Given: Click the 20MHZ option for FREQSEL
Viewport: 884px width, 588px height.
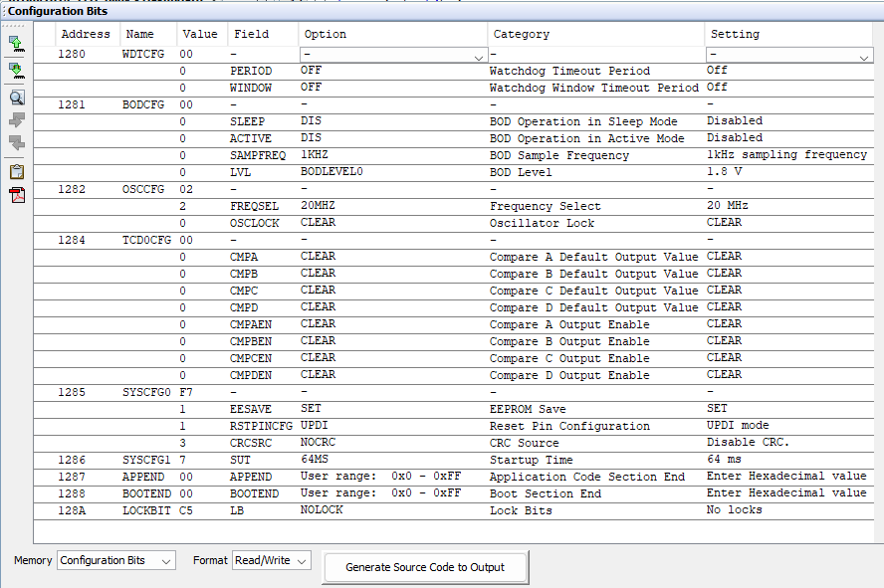Looking at the screenshot, I should (x=318, y=206).
